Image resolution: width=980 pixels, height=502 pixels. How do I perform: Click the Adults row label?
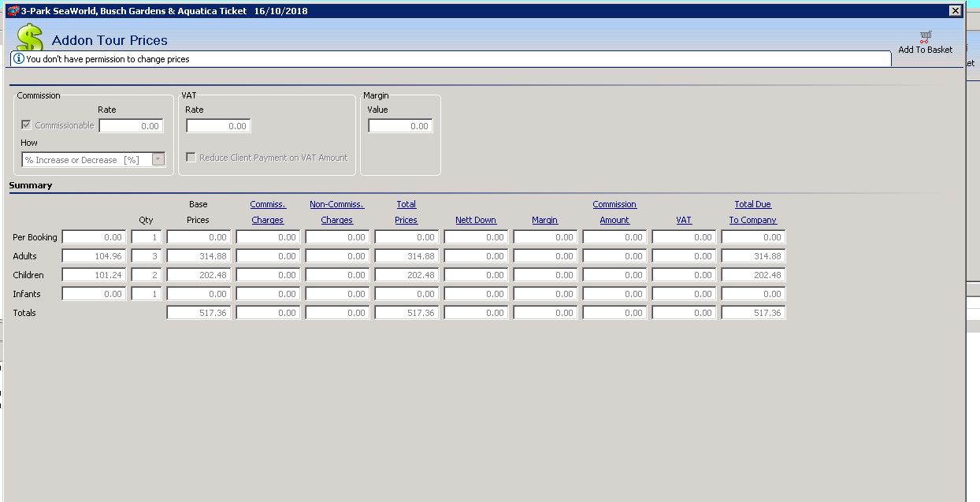25,256
